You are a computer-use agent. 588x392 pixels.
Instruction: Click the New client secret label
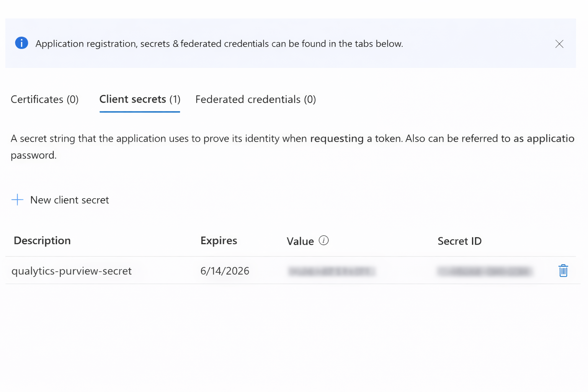(x=69, y=200)
